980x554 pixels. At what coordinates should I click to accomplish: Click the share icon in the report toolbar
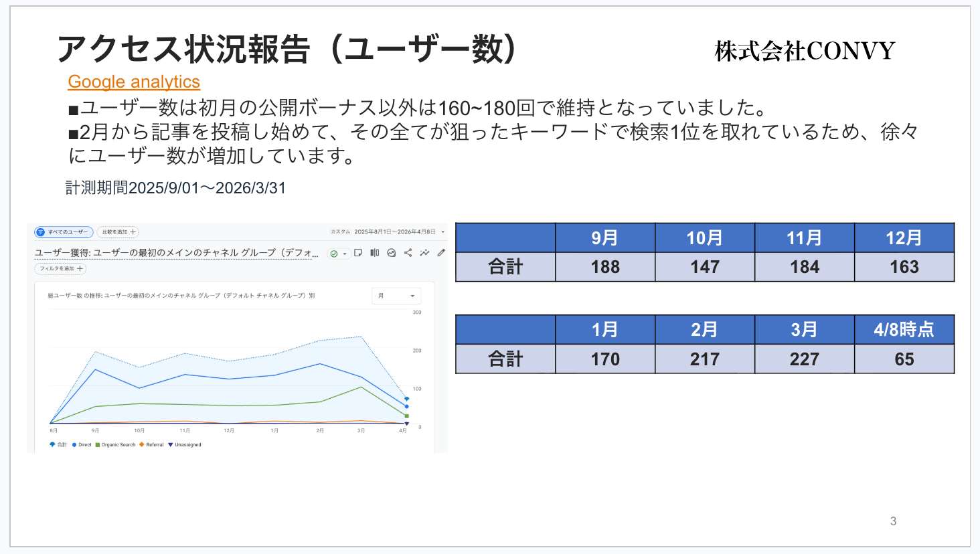click(408, 254)
